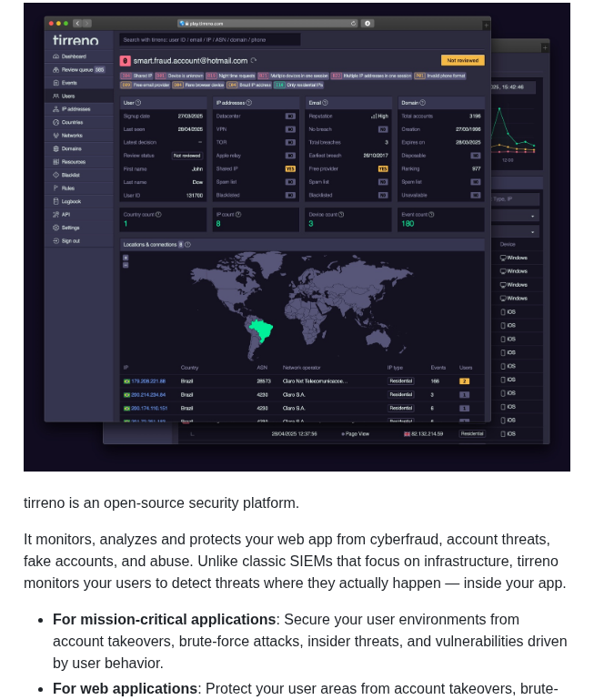Open the second dropdown in the back window

[x=516, y=232]
